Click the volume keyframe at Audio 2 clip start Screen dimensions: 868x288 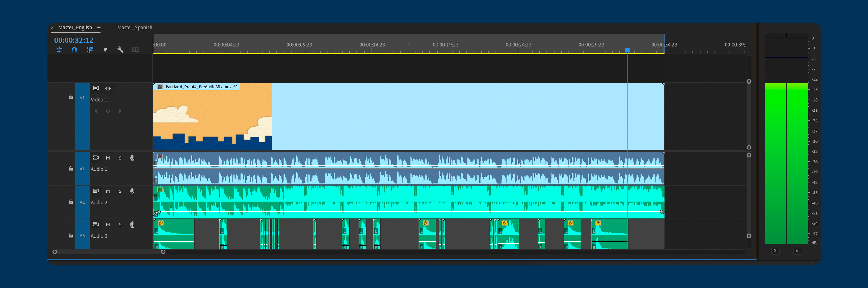coord(159,212)
